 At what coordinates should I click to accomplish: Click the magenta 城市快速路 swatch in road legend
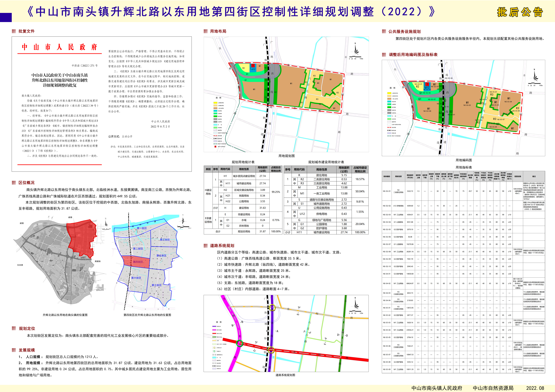(x=214, y=330)
